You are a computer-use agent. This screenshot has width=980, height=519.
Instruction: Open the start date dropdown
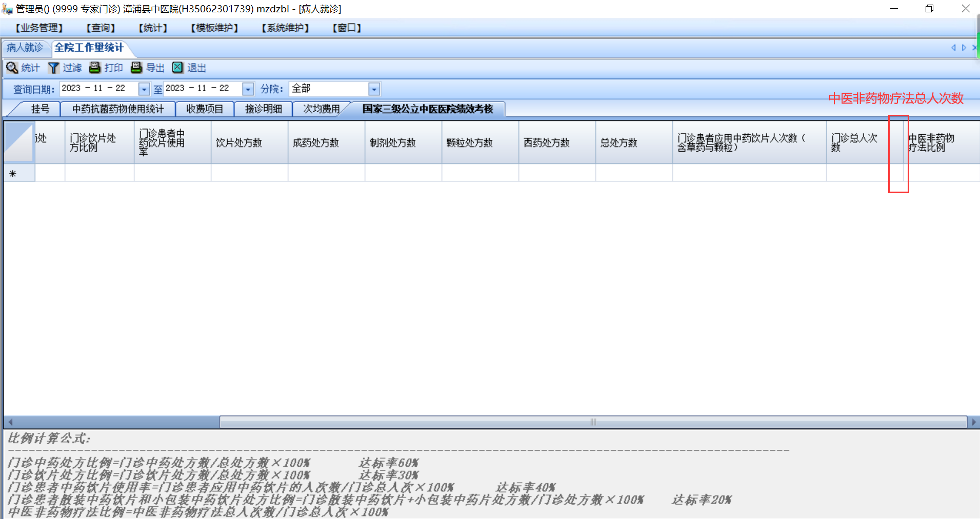[144, 89]
